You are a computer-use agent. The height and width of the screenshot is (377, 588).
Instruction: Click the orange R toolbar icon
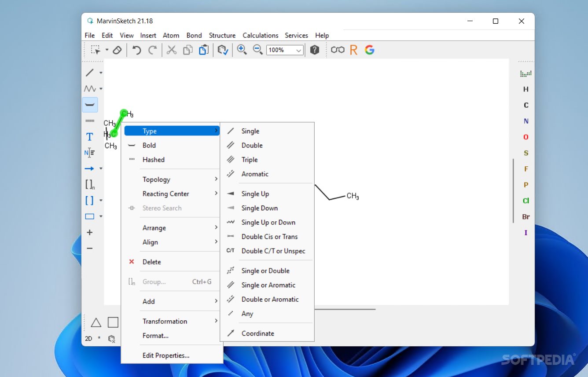point(353,50)
